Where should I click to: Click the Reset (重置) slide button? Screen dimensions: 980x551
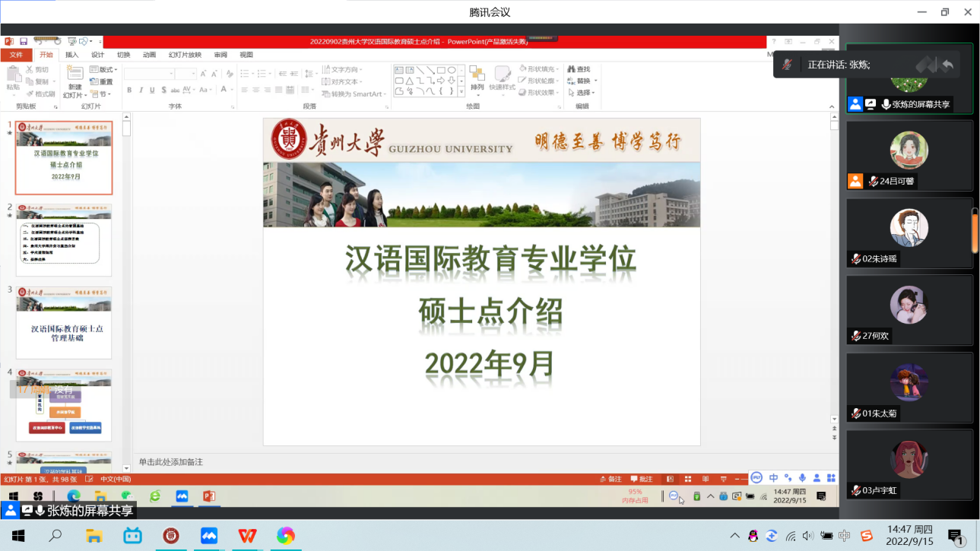pos(101,81)
